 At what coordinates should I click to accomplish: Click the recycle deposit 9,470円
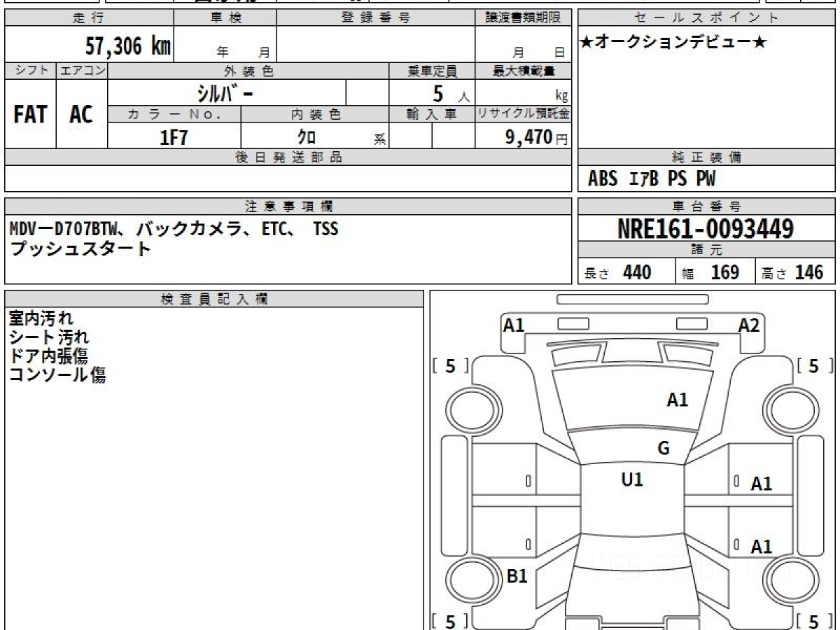point(536,137)
